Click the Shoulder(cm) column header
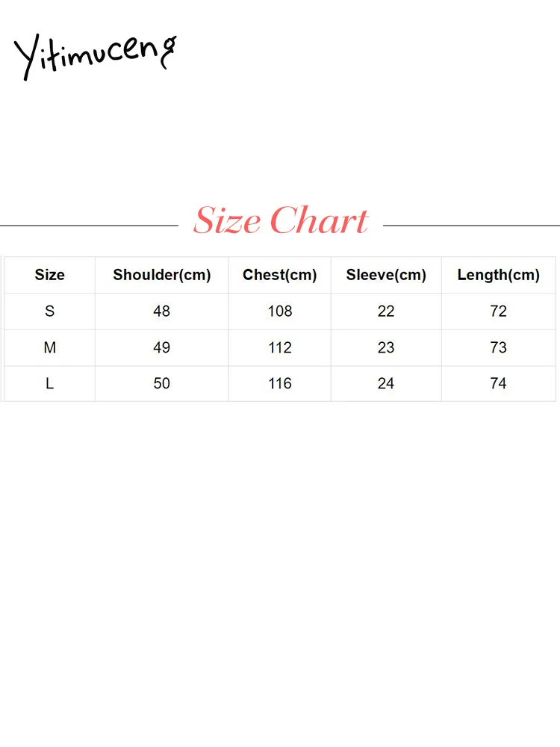 [162, 275]
